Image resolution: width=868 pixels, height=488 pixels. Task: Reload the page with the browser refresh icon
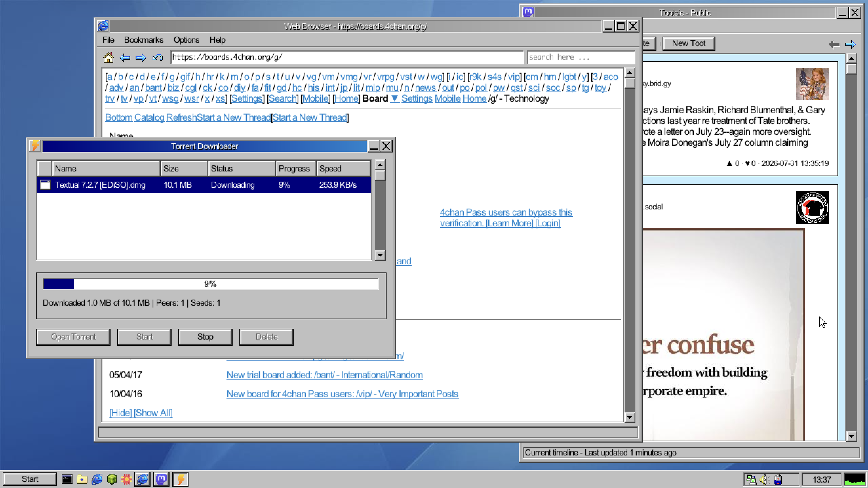157,58
